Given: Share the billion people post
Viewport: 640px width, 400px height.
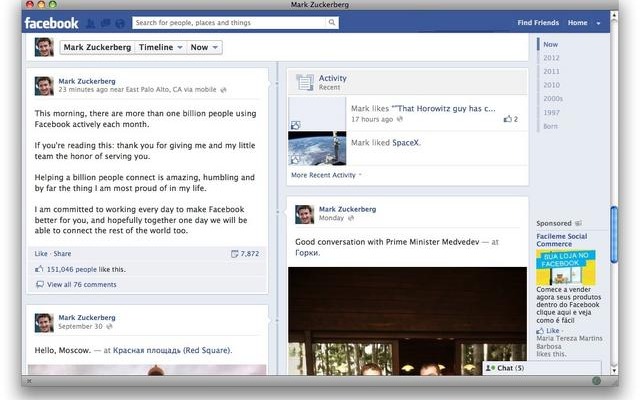Looking at the screenshot, I should 62,253.
